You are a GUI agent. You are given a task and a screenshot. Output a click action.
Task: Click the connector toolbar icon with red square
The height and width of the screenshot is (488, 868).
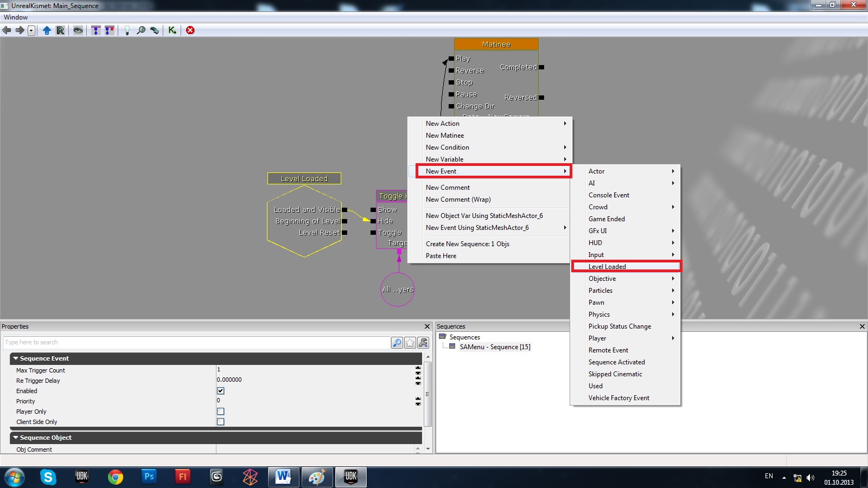tap(110, 30)
